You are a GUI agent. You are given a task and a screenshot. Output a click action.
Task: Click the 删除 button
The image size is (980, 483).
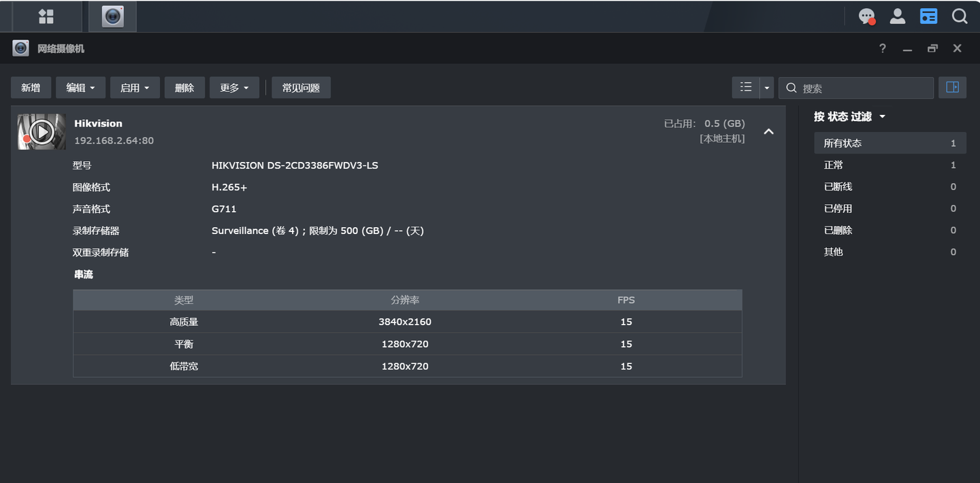pos(184,88)
